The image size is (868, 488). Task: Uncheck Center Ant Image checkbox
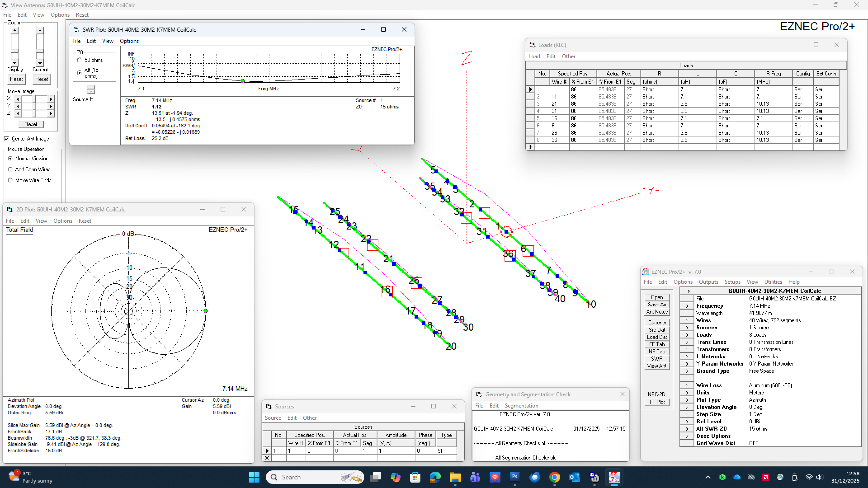click(6, 139)
